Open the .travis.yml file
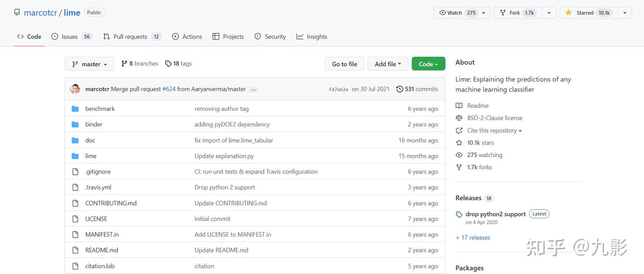 coord(98,187)
